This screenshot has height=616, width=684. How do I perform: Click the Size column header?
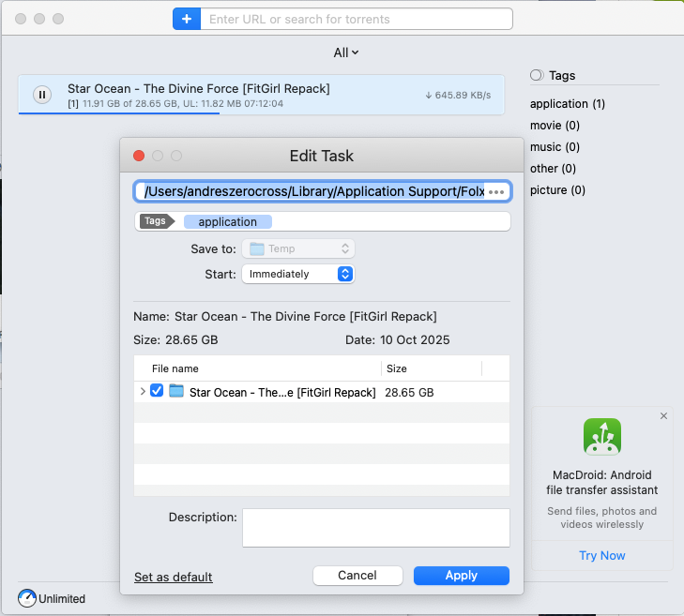coord(397,368)
